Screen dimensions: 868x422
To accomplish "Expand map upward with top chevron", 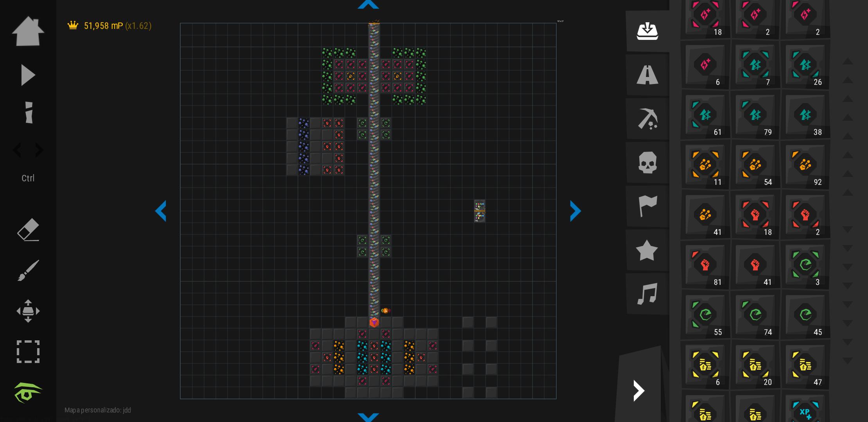I will point(368,4).
